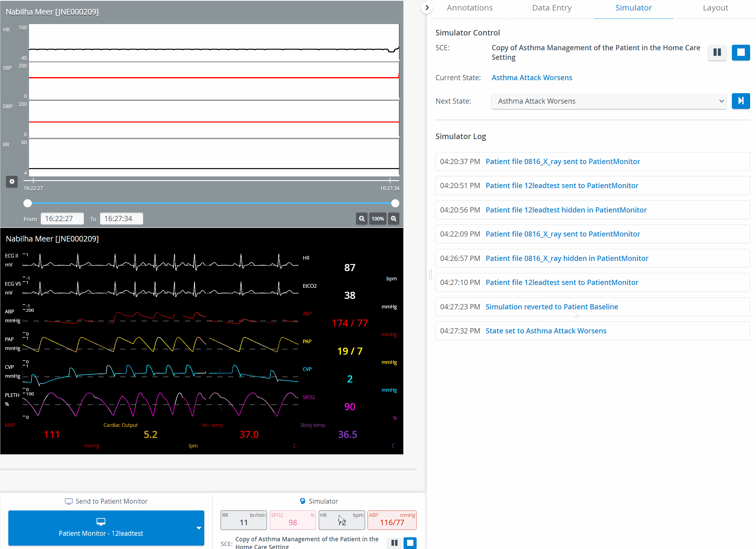756x549 pixels.
Task: Zoom out the trend chart
Action: click(x=362, y=219)
